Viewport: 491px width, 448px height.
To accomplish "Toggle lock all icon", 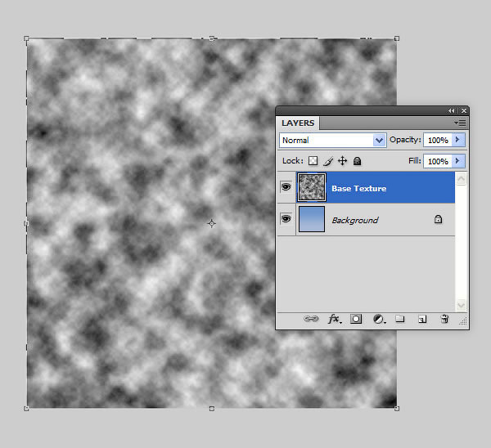I will 357,161.
